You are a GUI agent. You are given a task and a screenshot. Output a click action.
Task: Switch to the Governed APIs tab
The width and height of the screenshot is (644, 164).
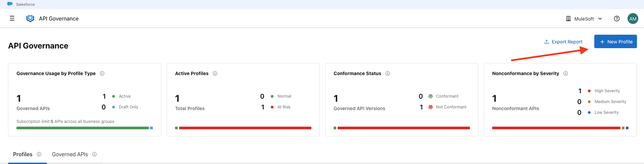point(70,154)
